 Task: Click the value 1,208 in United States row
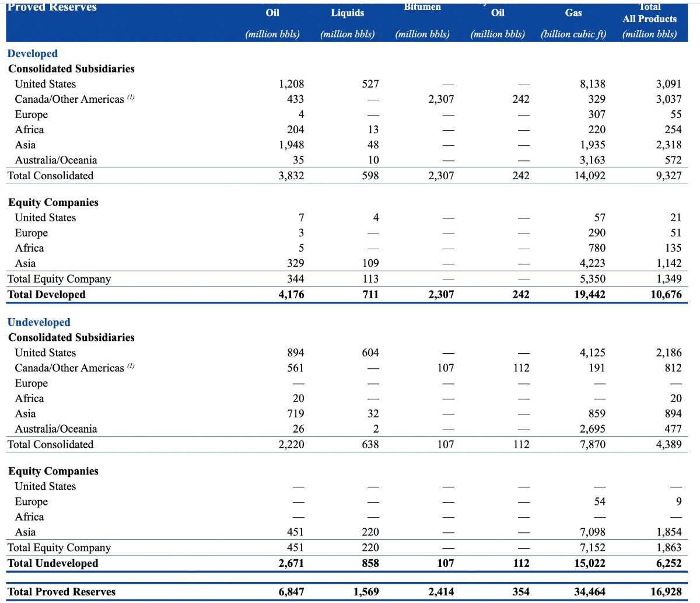point(292,84)
